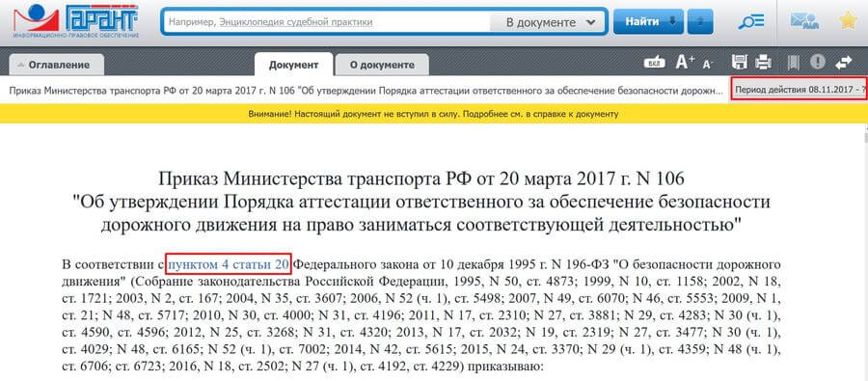Click the Найти search button
This screenshot has width=868, height=381.
coord(649,21)
